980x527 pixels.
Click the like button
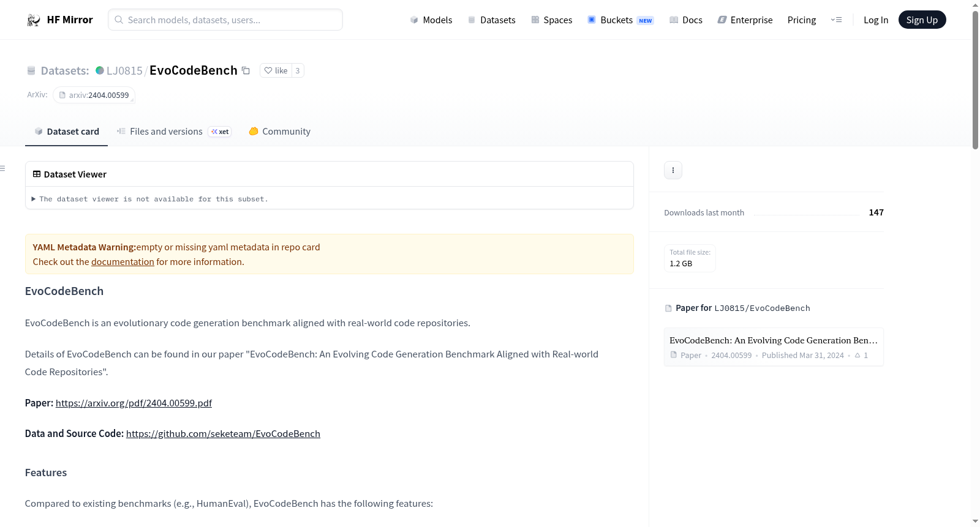pyautogui.click(x=276, y=70)
